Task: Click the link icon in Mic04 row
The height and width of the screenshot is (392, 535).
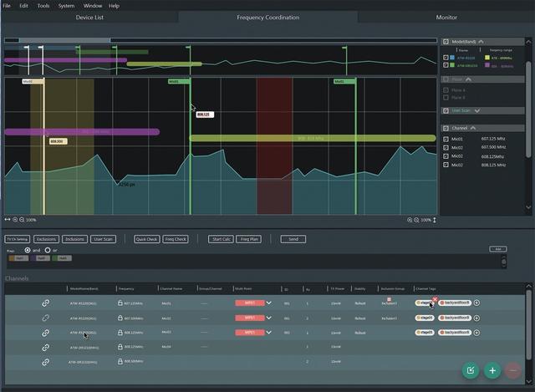Action: point(45,348)
